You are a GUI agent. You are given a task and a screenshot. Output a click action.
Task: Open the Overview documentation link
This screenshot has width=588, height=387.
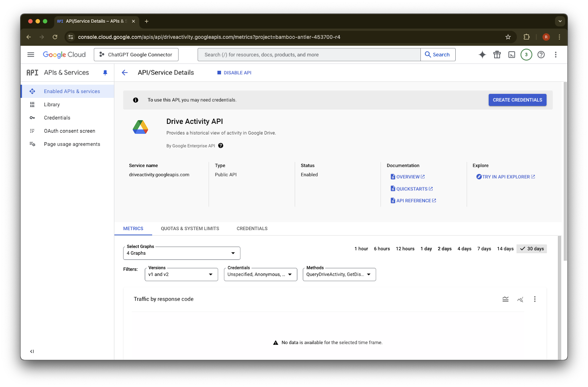(x=408, y=177)
